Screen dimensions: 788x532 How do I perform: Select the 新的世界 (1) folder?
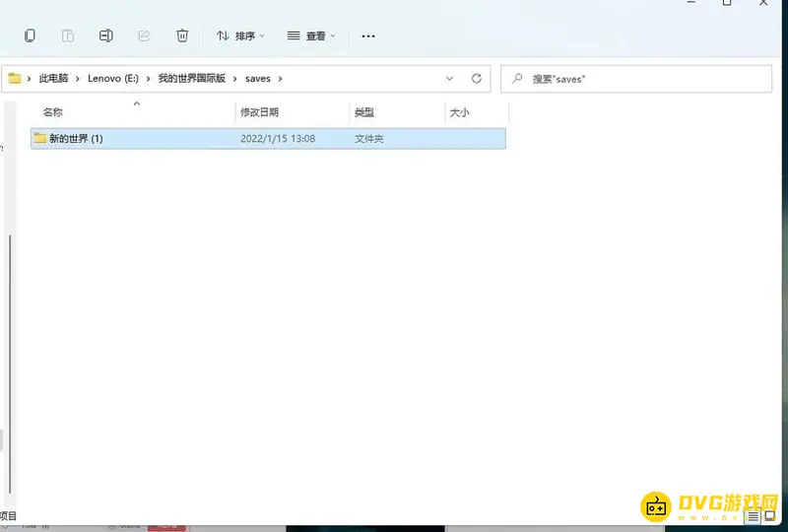(x=76, y=139)
